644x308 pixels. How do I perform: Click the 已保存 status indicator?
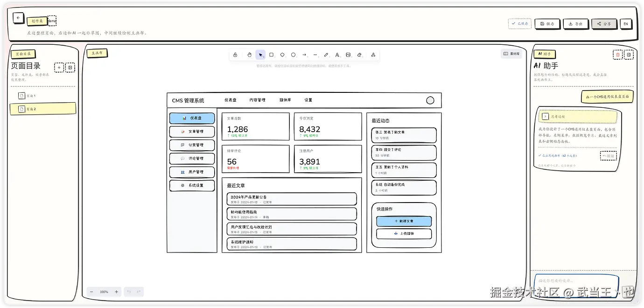click(x=520, y=23)
